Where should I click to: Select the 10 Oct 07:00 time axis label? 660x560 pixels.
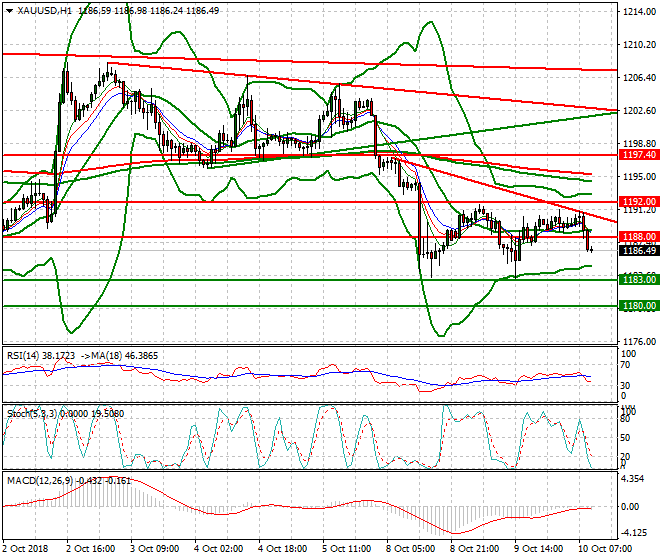(x=605, y=549)
